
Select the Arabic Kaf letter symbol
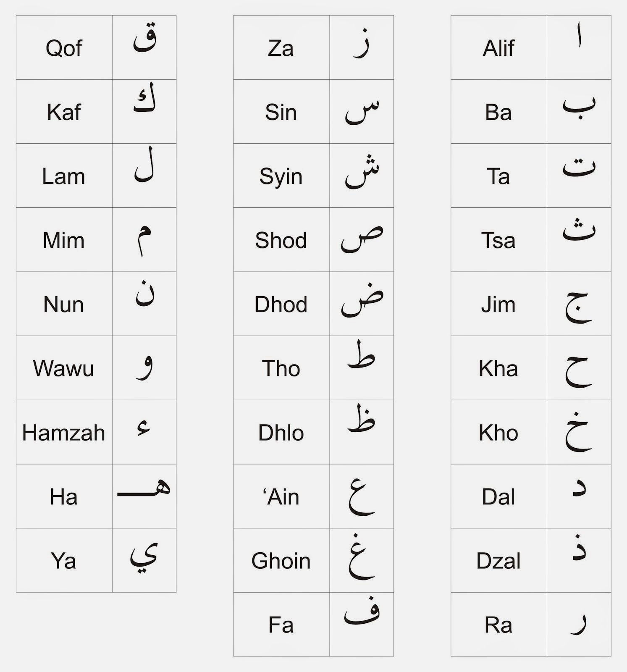click(x=145, y=102)
